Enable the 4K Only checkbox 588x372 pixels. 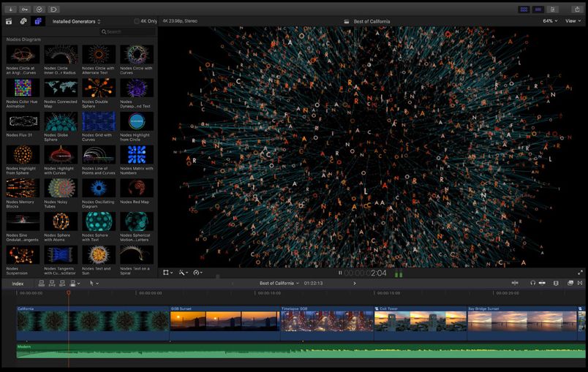(x=137, y=21)
